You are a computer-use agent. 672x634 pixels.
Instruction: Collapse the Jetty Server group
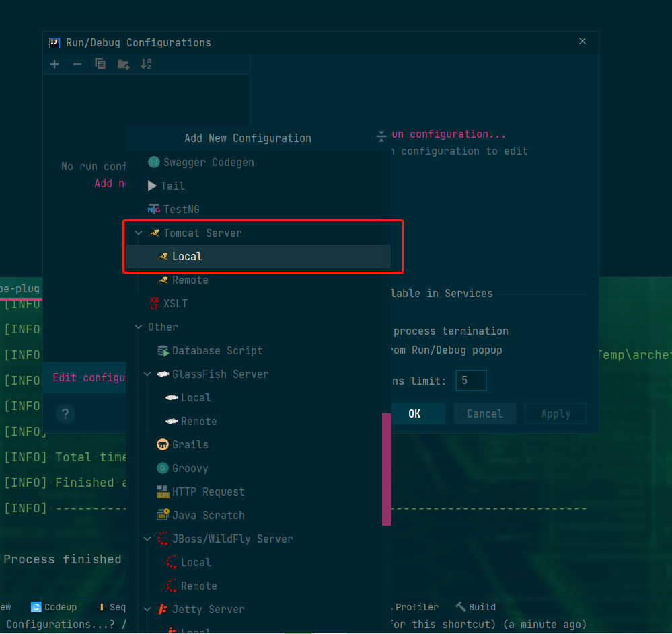147,609
